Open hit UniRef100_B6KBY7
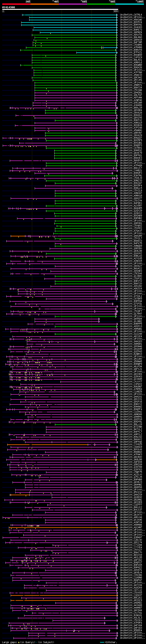 click(x=131, y=161)
